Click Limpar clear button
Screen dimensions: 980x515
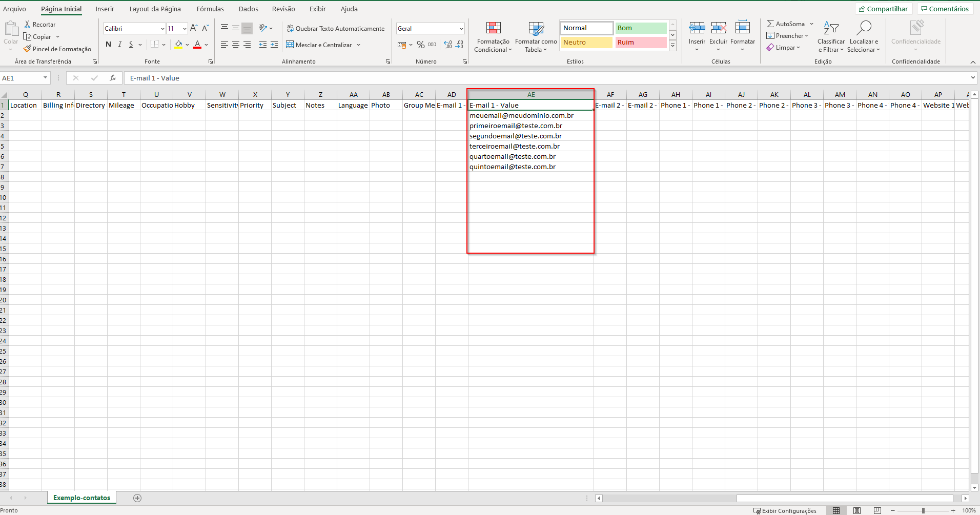click(x=783, y=47)
